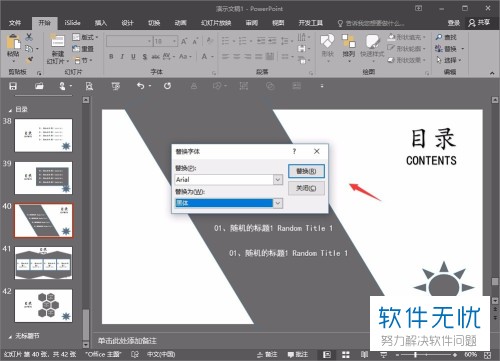
Task: Open the Replace (替换) font source dropdown showing Arial
Action: 278,180
